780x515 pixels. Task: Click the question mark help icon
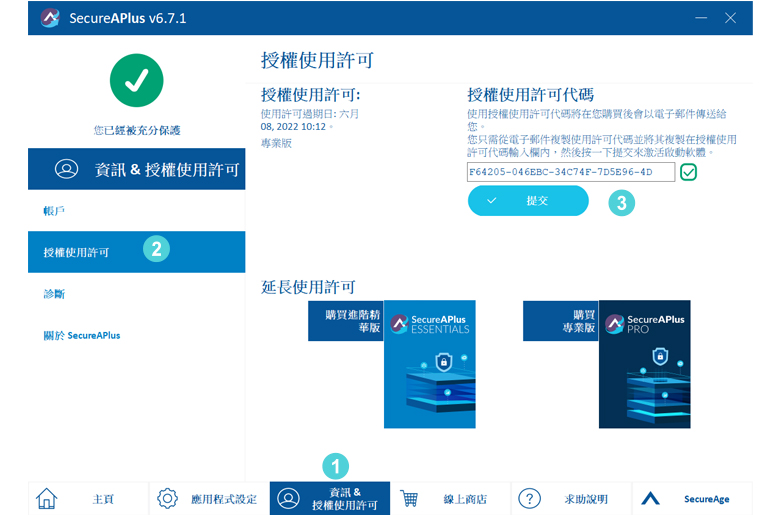(x=529, y=498)
